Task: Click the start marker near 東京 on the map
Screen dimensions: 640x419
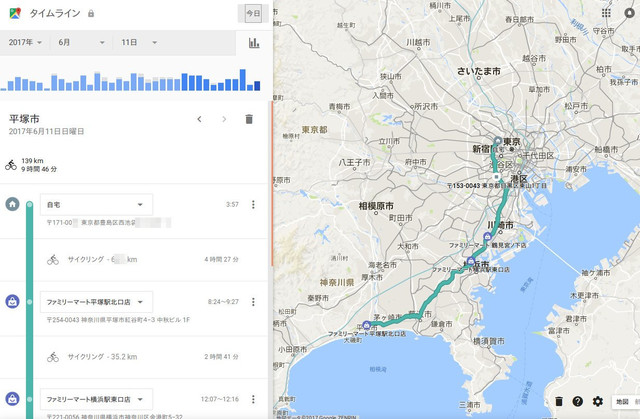Action: coord(498,141)
